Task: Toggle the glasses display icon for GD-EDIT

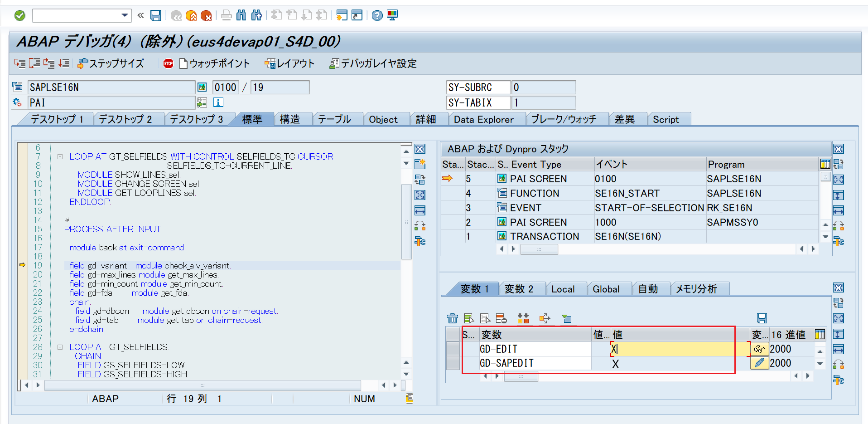Action: pyautogui.click(x=760, y=349)
